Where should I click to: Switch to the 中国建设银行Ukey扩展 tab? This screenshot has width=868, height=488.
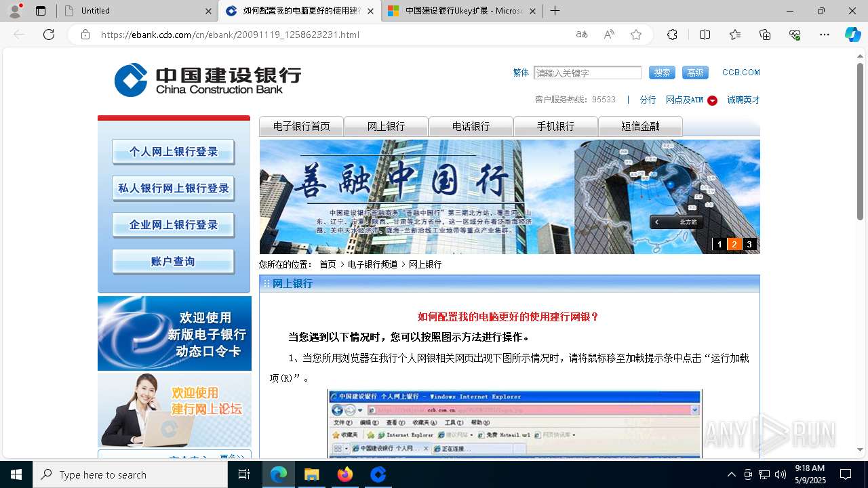tap(463, 11)
